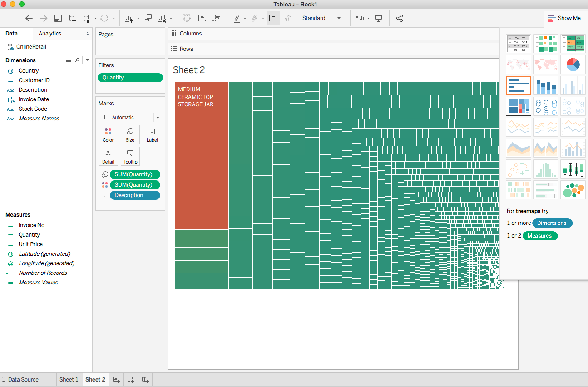Open the Sheet 1 tab

tap(69, 379)
